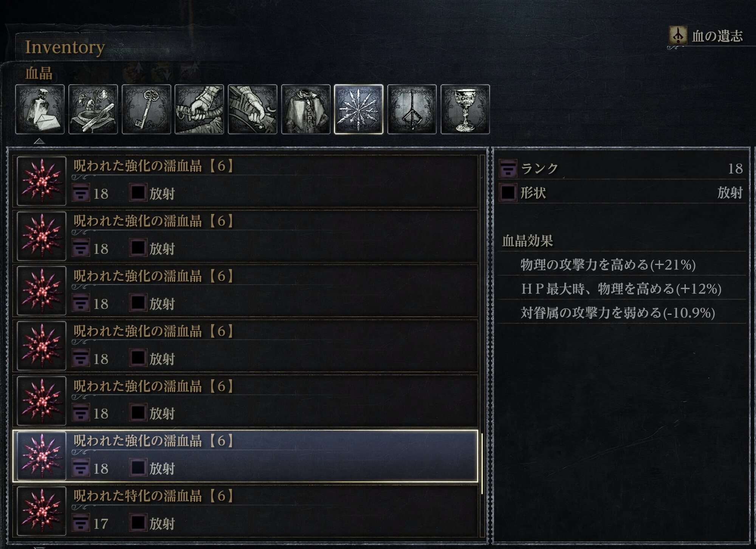
Task: Select the blood gems category icon
Action: [359, 109]
